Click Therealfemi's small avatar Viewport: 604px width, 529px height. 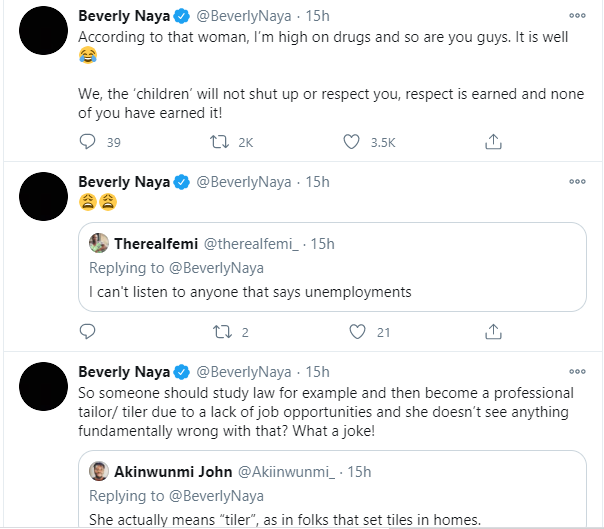[x=99, y=243]
